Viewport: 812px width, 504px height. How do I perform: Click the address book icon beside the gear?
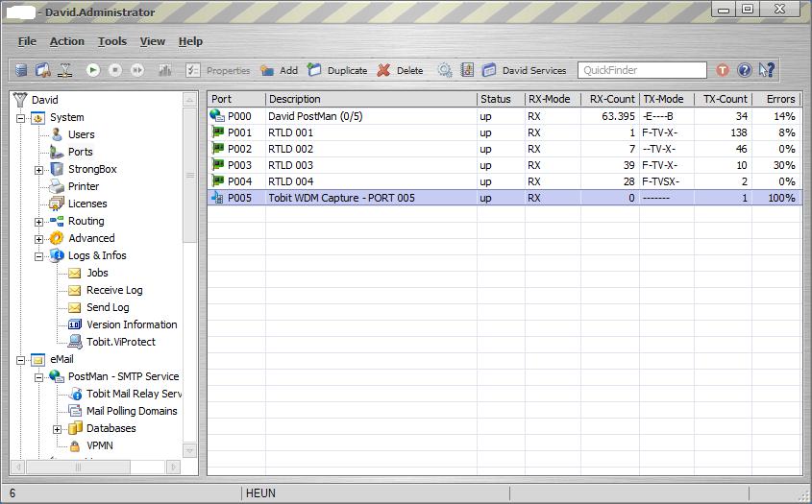coord(467,70)
